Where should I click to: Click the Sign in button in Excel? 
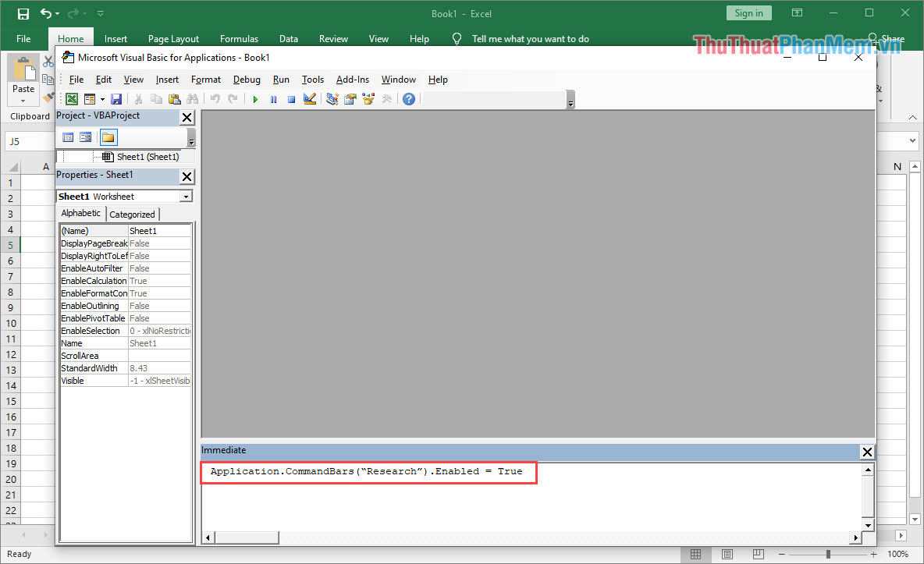748,13
